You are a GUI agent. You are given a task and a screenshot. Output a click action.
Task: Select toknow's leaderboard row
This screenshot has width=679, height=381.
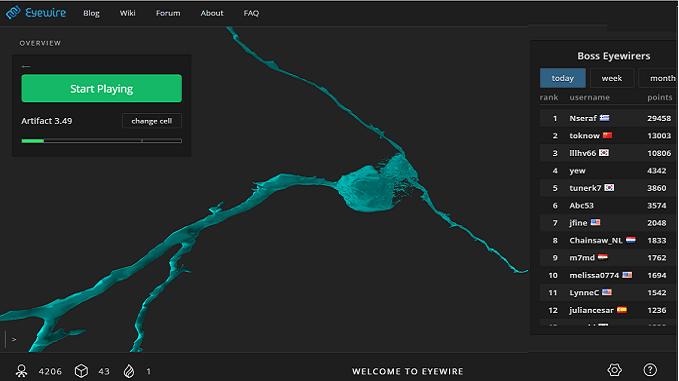[606, 136]
